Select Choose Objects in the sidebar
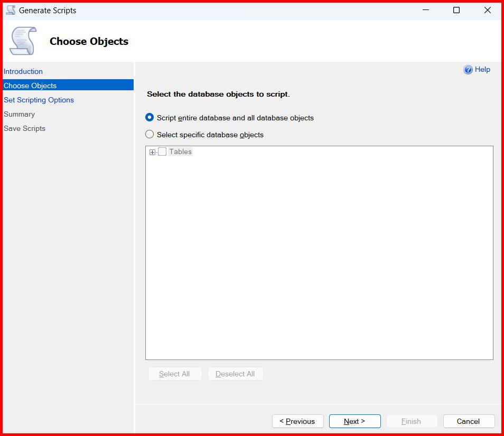504x436 pixels. click(30, 86)
